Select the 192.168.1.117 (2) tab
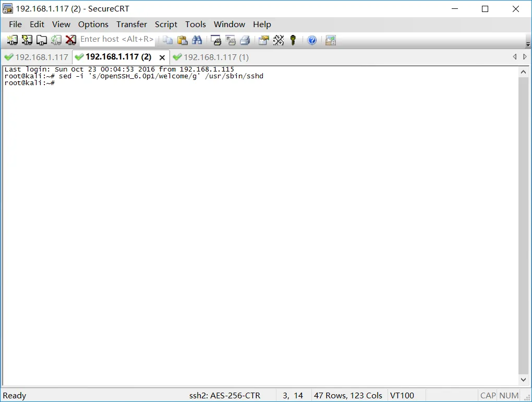Screen dimensions: 532x402 [x=118, y=57]
